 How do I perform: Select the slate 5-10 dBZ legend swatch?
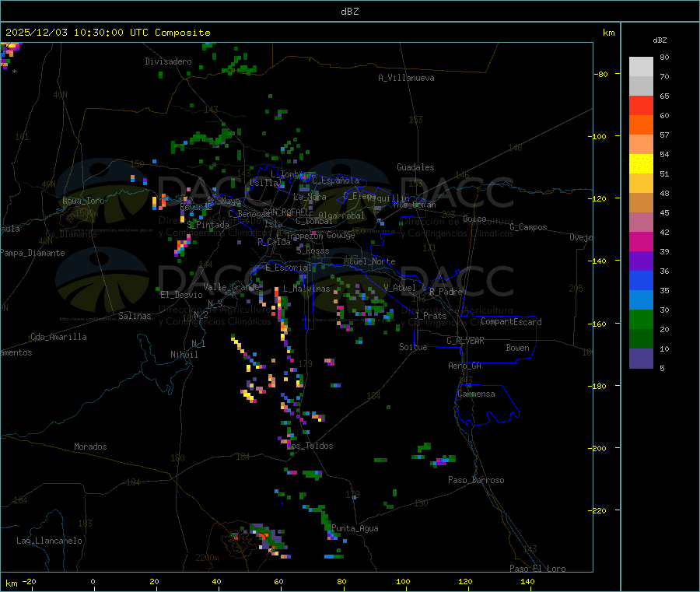641,359
